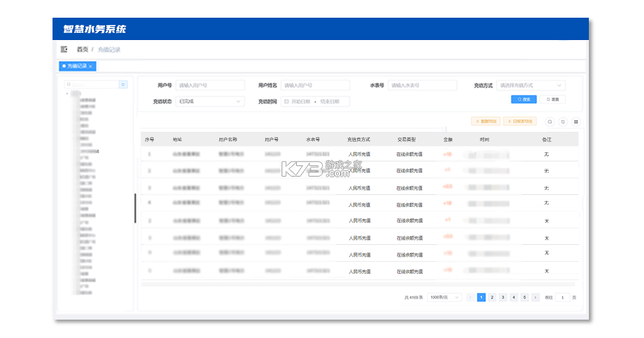Click the calendar icon in 充值时间 field
Image resolution: width=644 pixels, height=338 pixels.
click(287, 102)
